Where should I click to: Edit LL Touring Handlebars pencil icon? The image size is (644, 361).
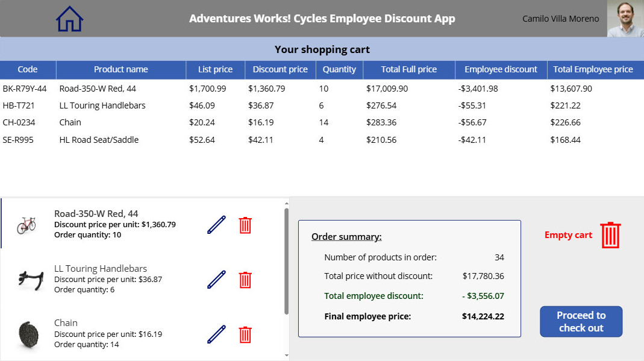216,280
